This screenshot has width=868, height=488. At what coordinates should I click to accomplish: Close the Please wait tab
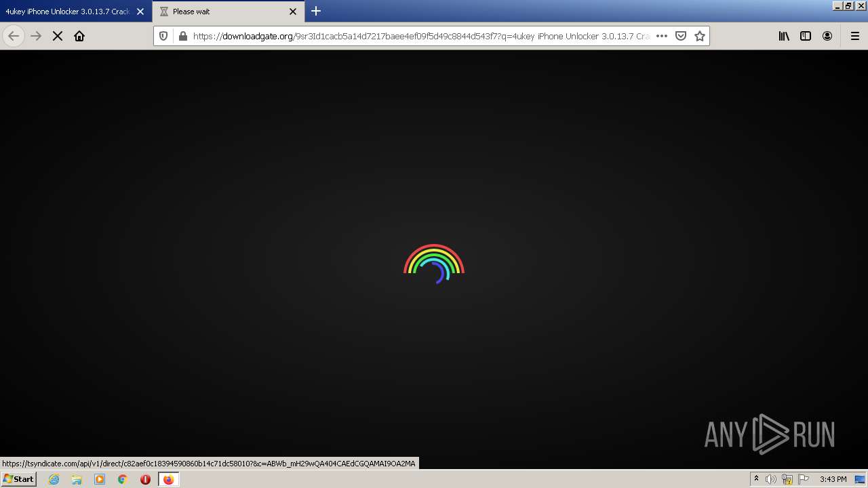pyautogui.click(x=293, y=12)
